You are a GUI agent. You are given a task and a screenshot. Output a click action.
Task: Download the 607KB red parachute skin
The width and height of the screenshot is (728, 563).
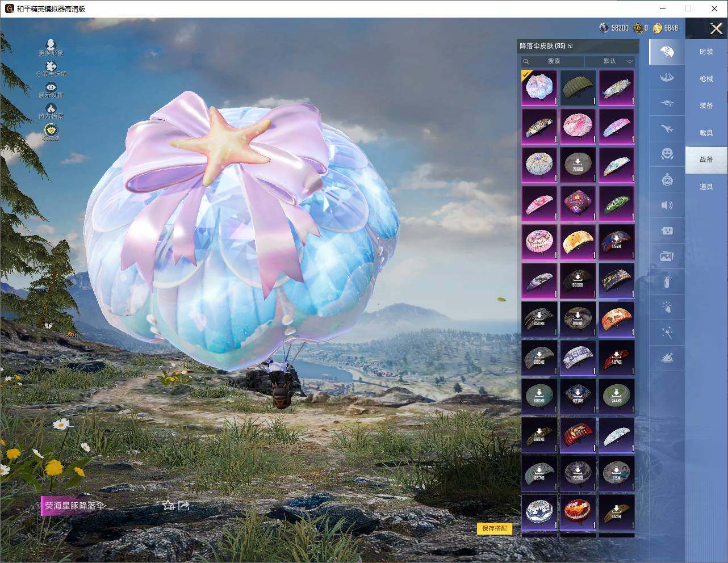pos(617,358)
